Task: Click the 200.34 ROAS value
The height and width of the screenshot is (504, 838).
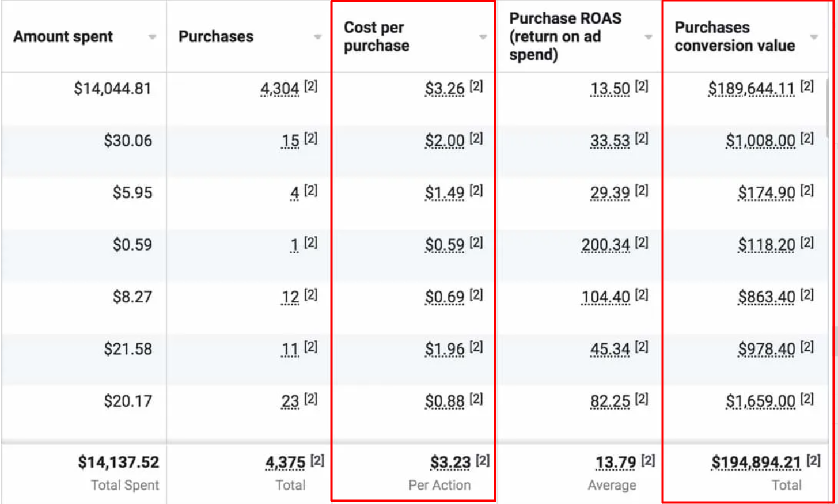Action: (x=605, y=245)
